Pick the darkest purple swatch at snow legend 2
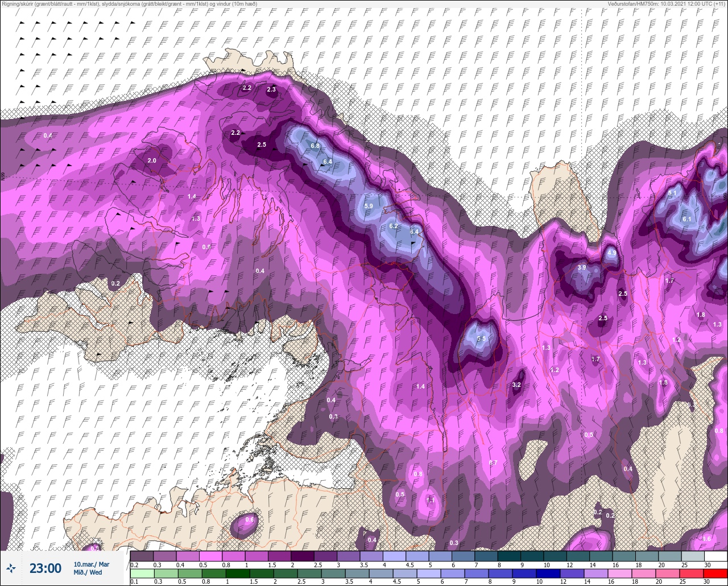This screenshot has width=728, height=586. coord(302,556)
